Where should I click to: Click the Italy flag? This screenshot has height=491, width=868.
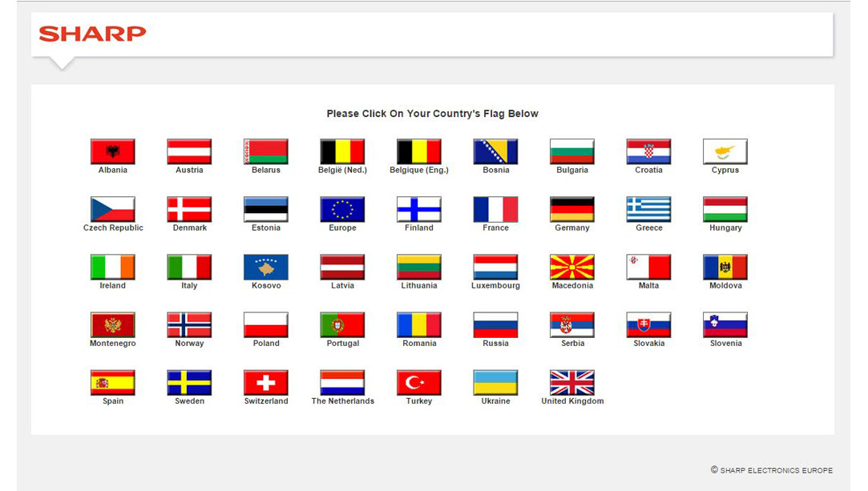click(189, 267)
